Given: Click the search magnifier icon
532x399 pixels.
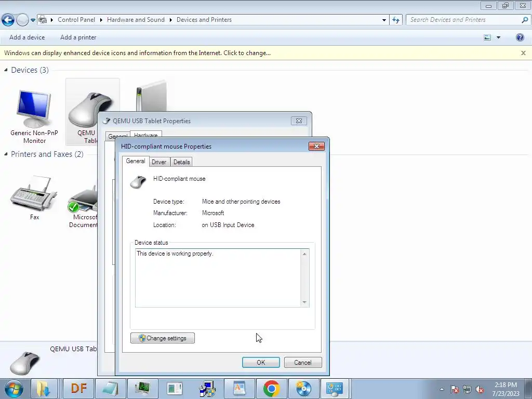Looking at the screenshot, I should tap(525, 20).
